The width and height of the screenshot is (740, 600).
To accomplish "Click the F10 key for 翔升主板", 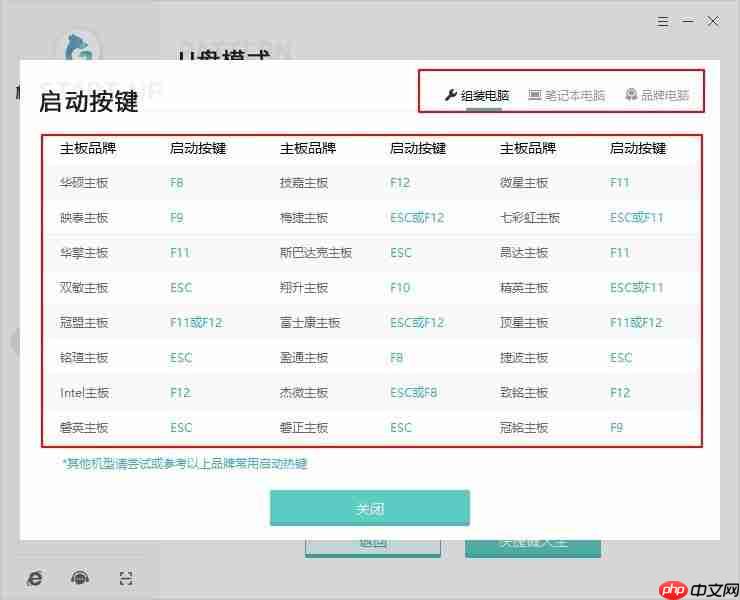I will (x=400, y=287).
